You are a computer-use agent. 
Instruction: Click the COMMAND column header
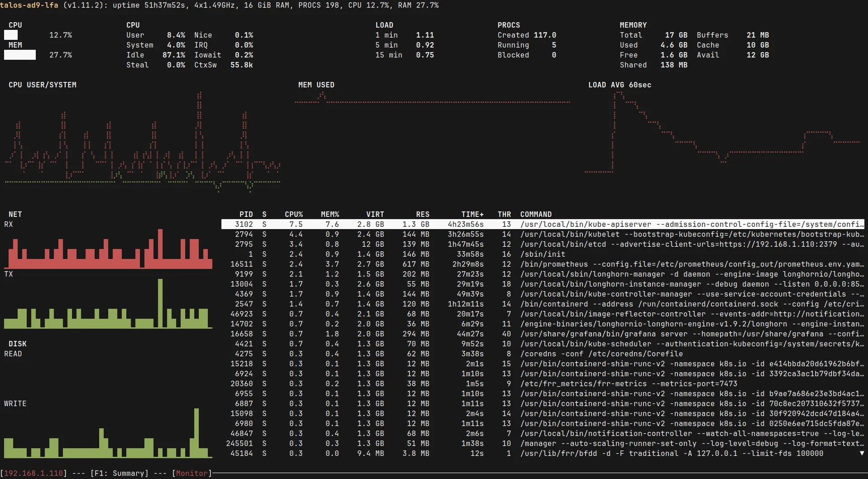pos(536,214)
